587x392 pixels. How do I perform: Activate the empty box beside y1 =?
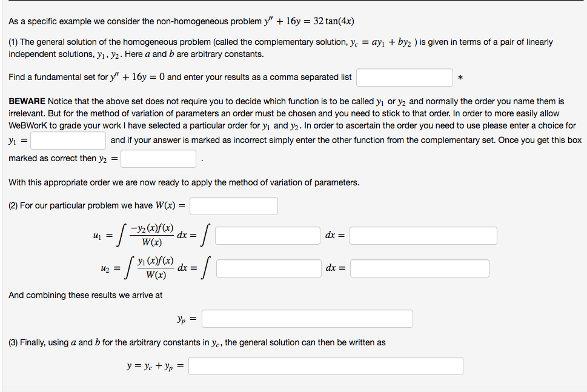click(x=67, y=140)
